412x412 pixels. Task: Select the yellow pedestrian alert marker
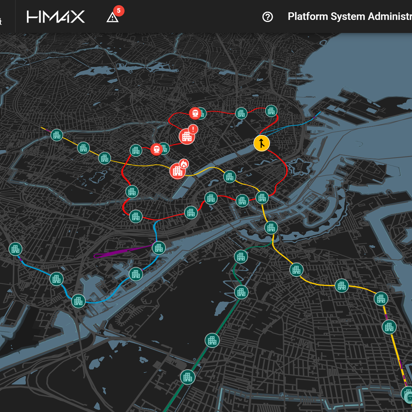pos(262,143)
